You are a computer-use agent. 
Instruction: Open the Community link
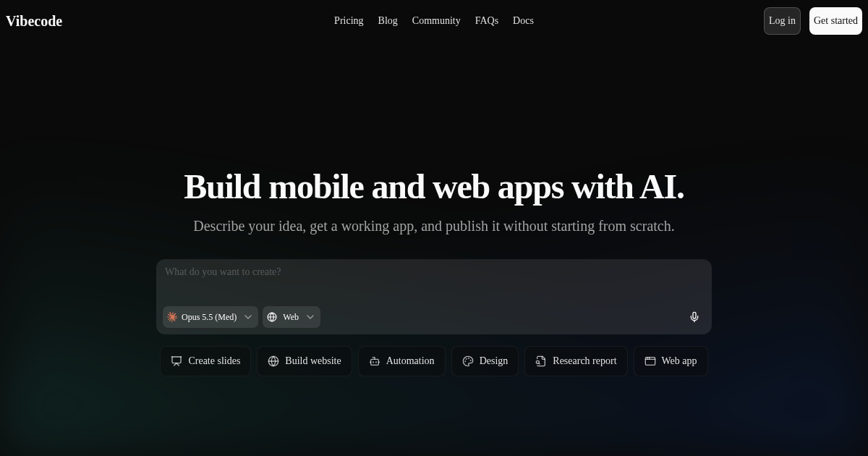click(x=436, y=21)
